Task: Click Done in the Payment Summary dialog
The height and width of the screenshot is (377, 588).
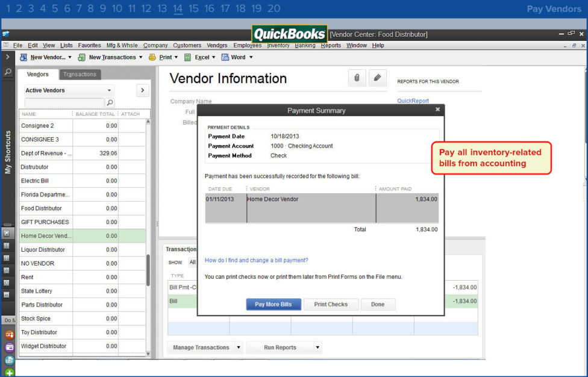Action: coord(378,304)
